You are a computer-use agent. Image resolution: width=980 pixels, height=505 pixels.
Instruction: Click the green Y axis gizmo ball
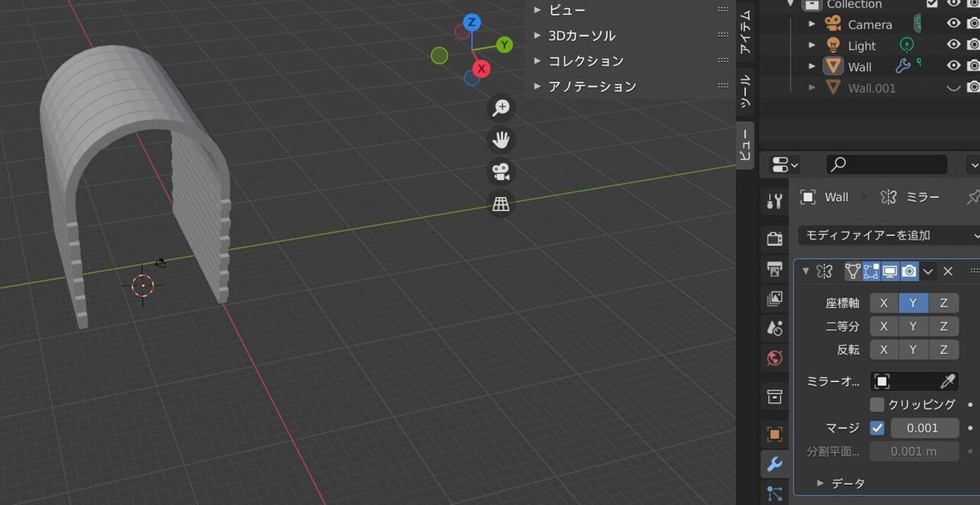tap(505, 44)
